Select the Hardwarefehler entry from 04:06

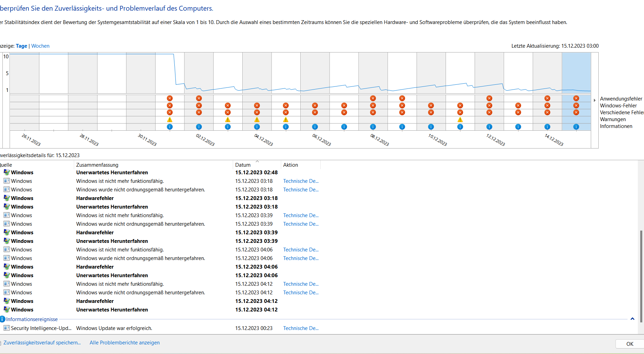click(95, 267)
